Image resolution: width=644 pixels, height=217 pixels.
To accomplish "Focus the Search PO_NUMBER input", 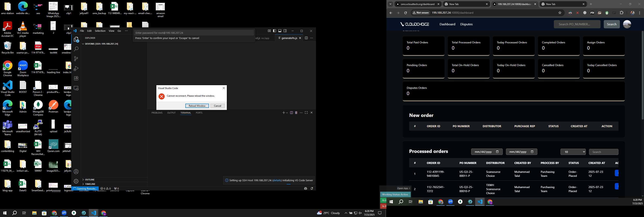I will (x=577, y=24).
